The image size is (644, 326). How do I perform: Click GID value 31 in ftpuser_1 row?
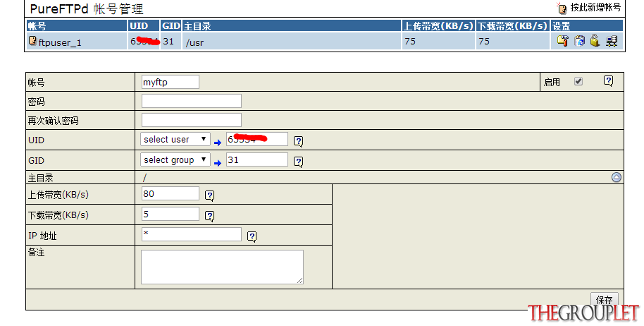[168, 41]
